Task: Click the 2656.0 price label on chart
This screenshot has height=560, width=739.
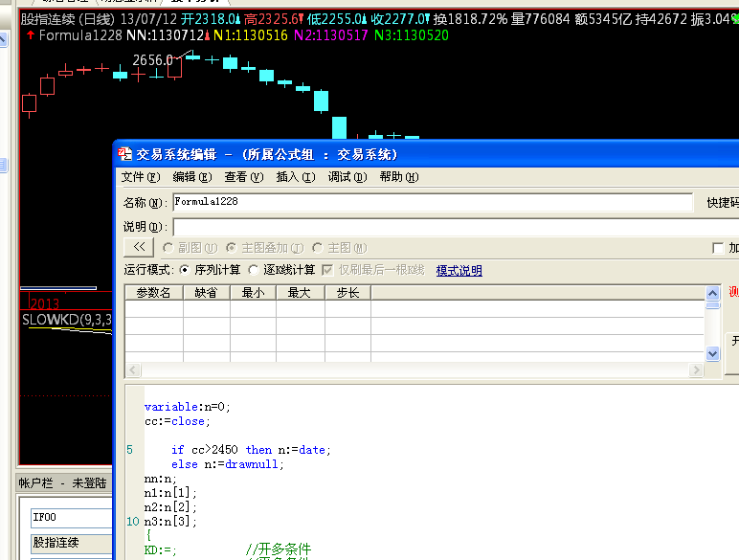Action: (x=153, y=60)
